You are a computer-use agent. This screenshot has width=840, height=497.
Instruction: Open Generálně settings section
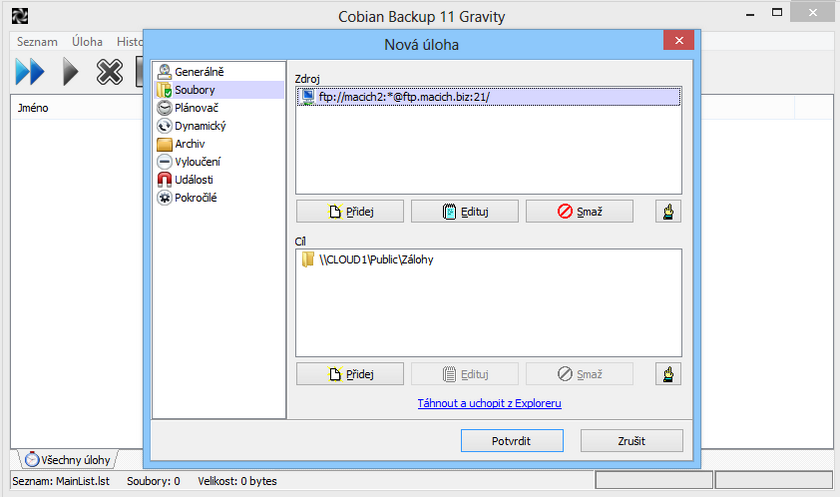[x=198, y=72]
